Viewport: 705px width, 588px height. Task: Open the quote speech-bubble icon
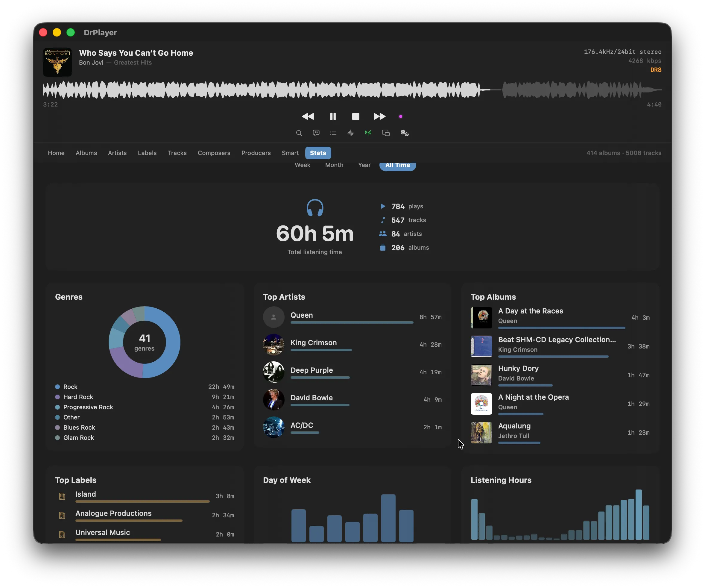[316, 133]
